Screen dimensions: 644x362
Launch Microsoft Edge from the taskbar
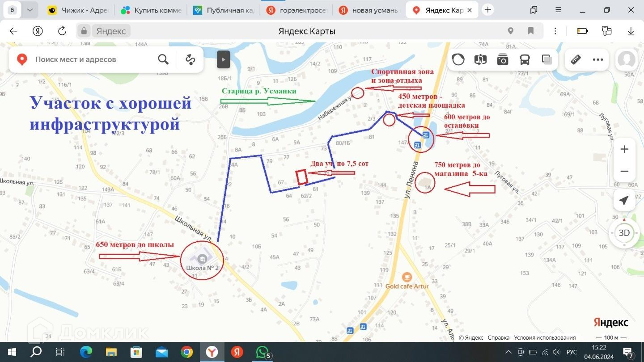click(85, 352)
